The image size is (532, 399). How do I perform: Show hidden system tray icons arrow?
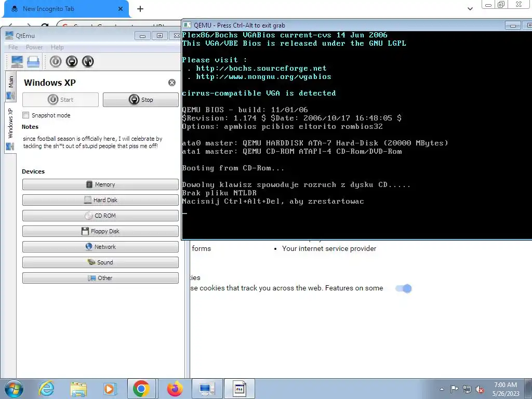tap(442, 389)
